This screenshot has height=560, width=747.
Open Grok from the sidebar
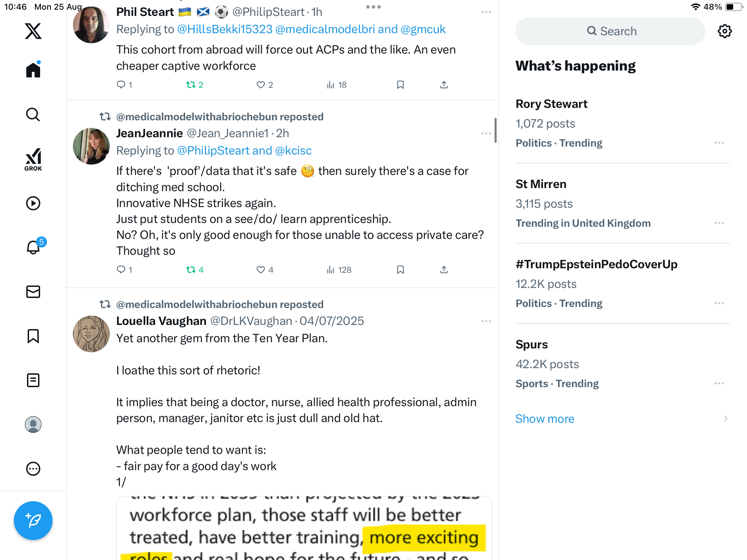point(33,159)
